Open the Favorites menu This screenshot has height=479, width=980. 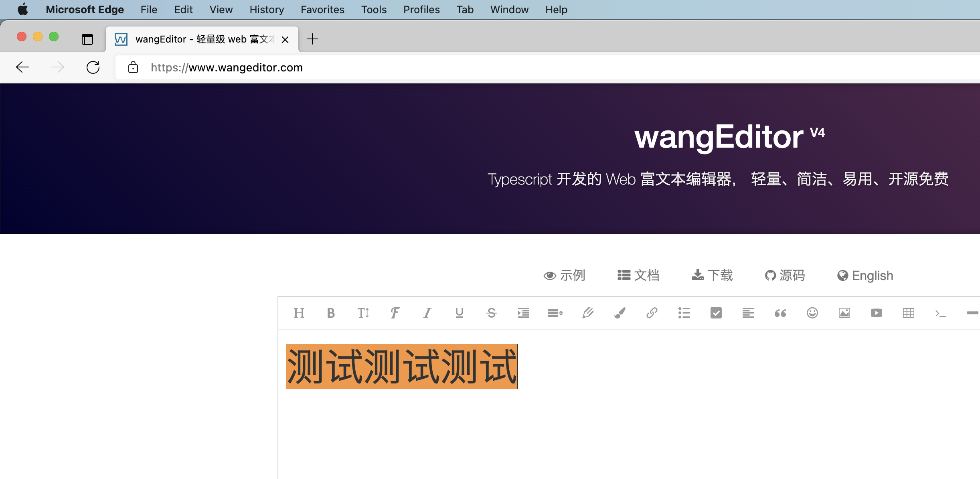(x=322, y=10)
